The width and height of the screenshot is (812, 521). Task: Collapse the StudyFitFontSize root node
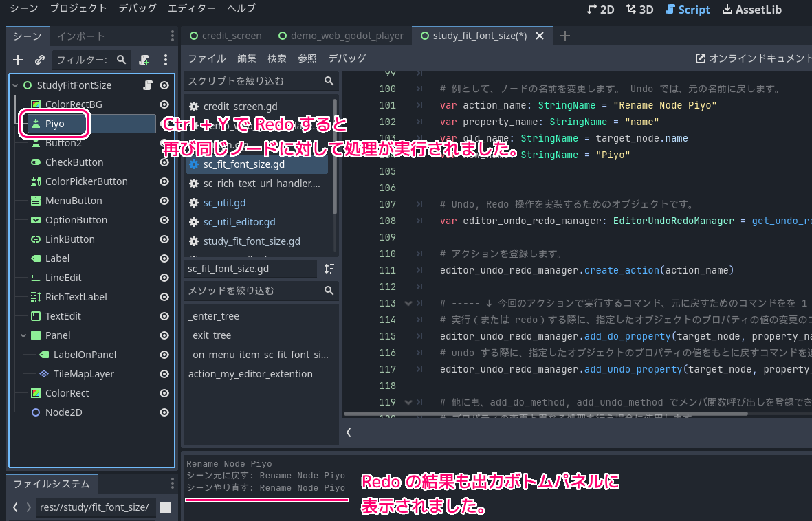click(x=15, y=85)
